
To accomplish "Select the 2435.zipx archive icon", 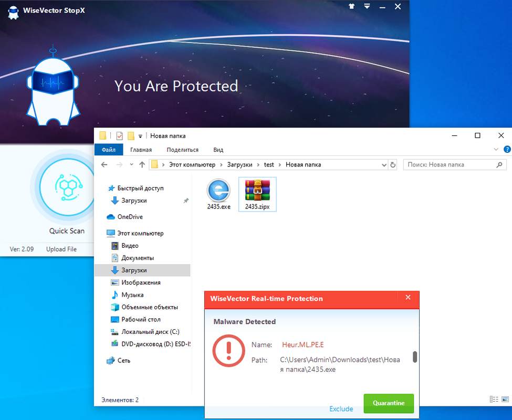I will tap(257, 190).
